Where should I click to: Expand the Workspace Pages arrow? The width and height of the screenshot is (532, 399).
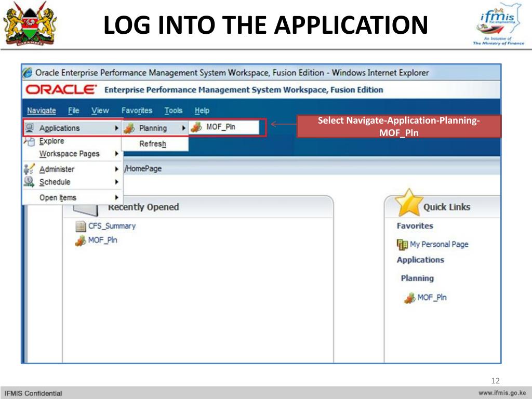point(116,154)
